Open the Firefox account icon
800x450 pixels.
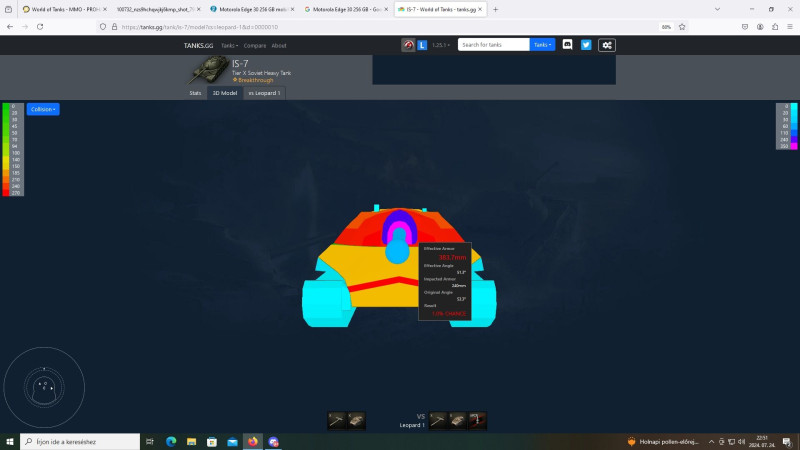(x=760, y=27)
